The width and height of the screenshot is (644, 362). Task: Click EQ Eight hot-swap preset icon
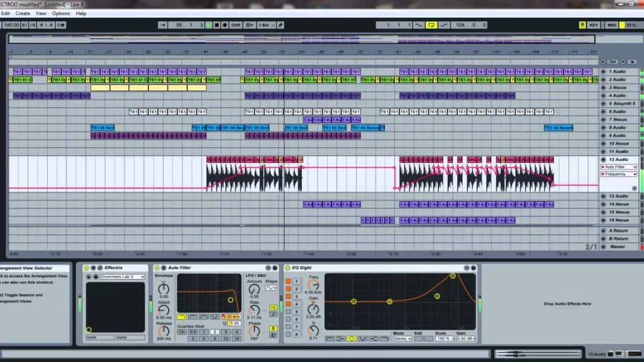click(467, 268)
